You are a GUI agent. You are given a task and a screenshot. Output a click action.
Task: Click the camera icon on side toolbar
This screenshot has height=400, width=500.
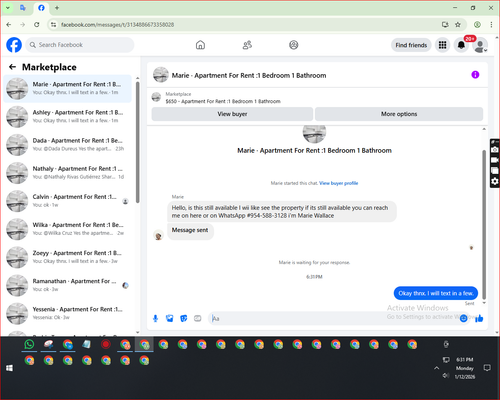tap(495, 150)
